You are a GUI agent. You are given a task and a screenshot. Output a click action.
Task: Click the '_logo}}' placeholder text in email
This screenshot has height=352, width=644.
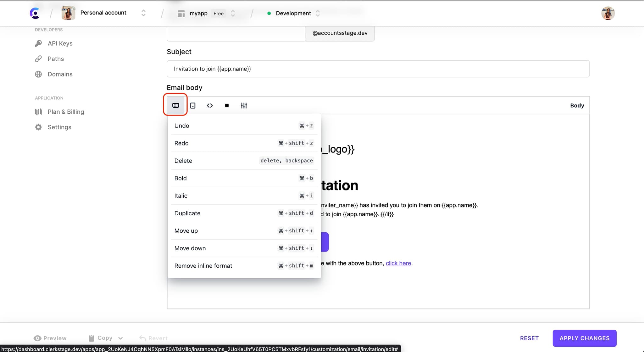[338, 149]
